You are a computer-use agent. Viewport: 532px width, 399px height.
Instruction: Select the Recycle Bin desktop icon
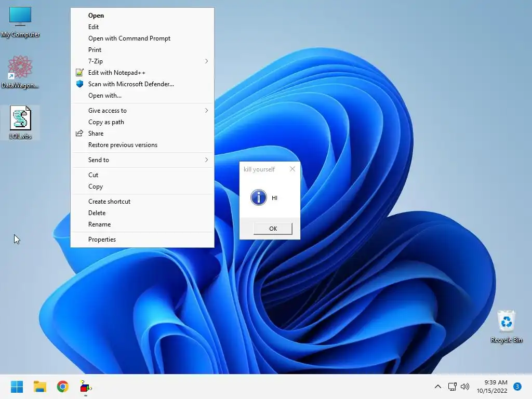(x=506, y=326)
